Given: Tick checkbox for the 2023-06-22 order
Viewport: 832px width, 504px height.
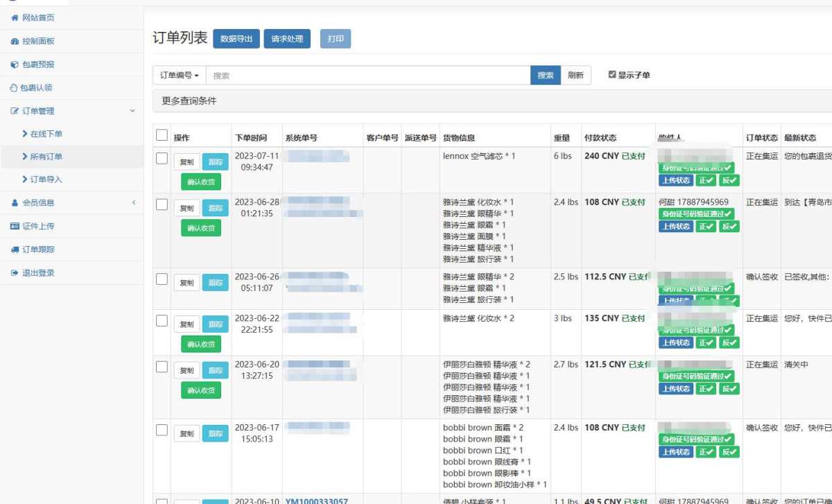Looking at the screenshot, I should pos(162,320).
